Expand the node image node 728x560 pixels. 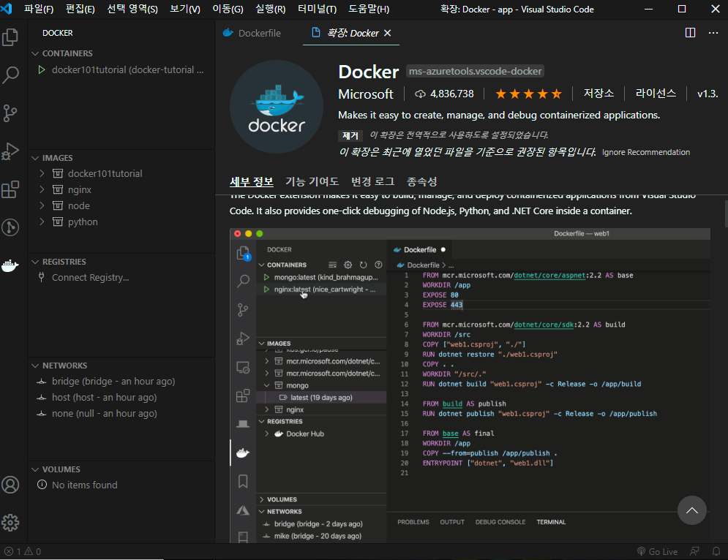(x=42, y=205)
